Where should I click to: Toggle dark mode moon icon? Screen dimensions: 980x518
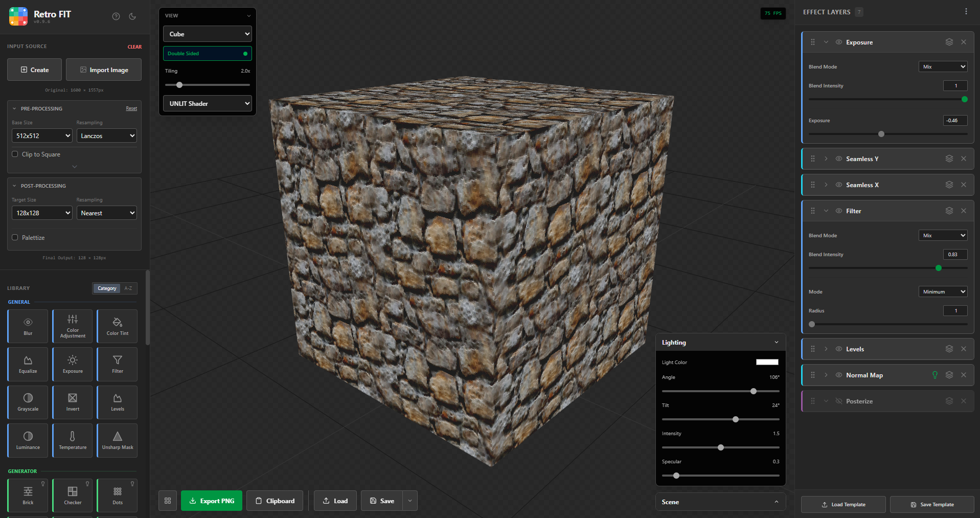point(132,16)
